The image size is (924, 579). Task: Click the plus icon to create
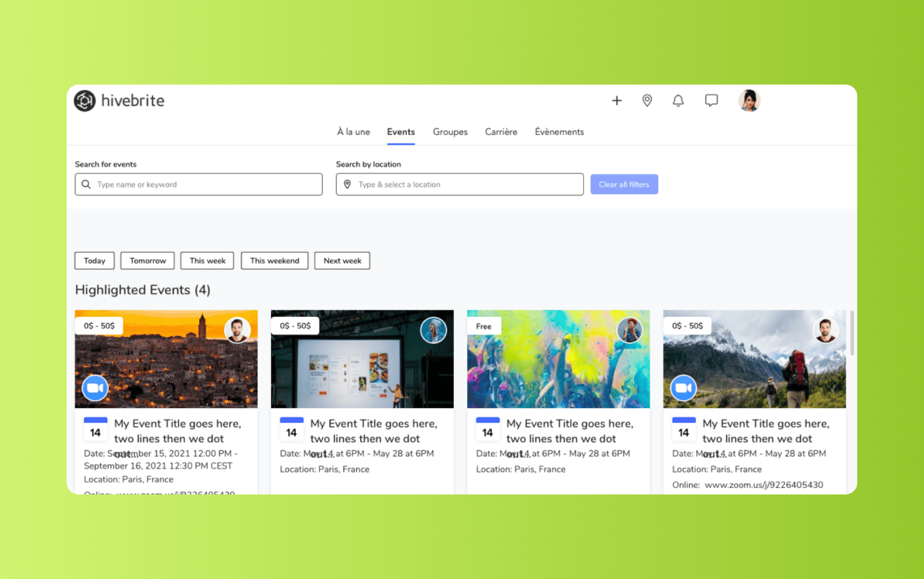click(x=617, y=101)
